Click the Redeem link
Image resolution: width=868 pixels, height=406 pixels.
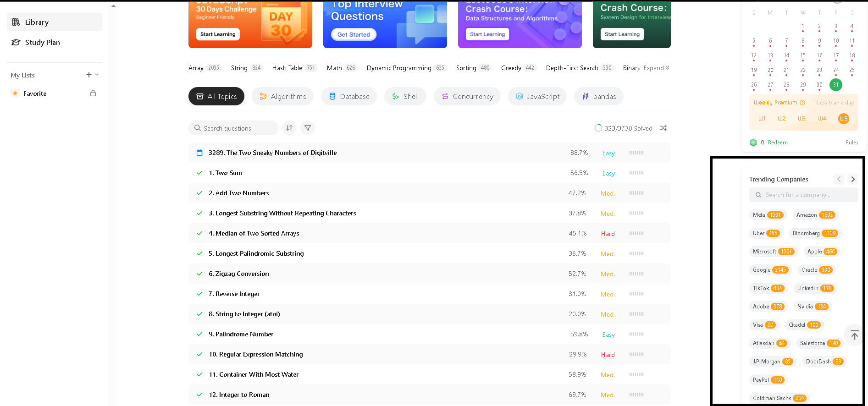(778, 143)
